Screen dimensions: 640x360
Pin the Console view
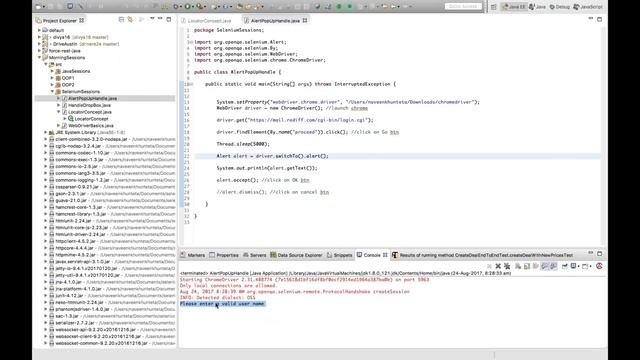click(x=564, y=266)
